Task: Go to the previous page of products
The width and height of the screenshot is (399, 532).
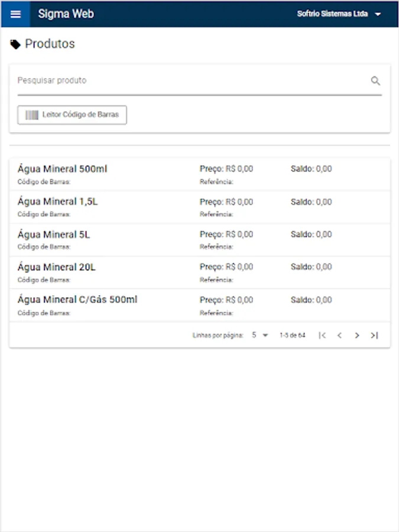Action: [339, 335]
